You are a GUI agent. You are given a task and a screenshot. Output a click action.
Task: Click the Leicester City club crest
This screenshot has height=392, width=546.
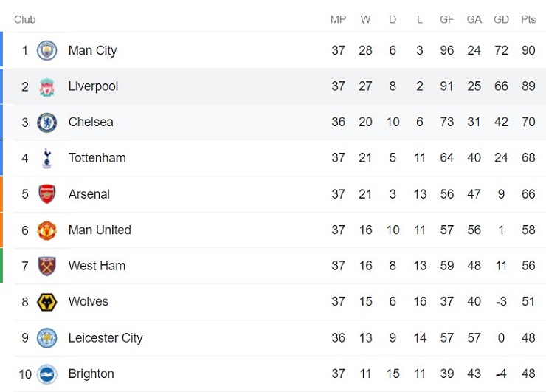click(47, 337)
